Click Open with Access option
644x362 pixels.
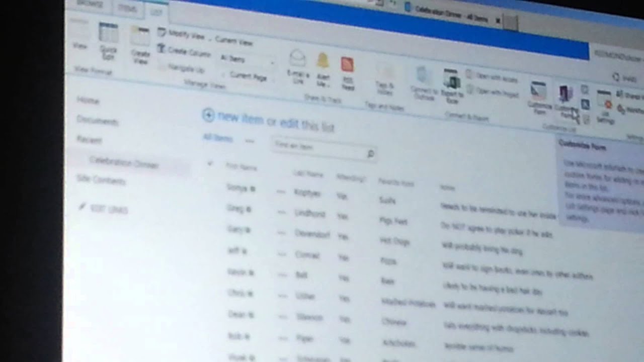492,77
